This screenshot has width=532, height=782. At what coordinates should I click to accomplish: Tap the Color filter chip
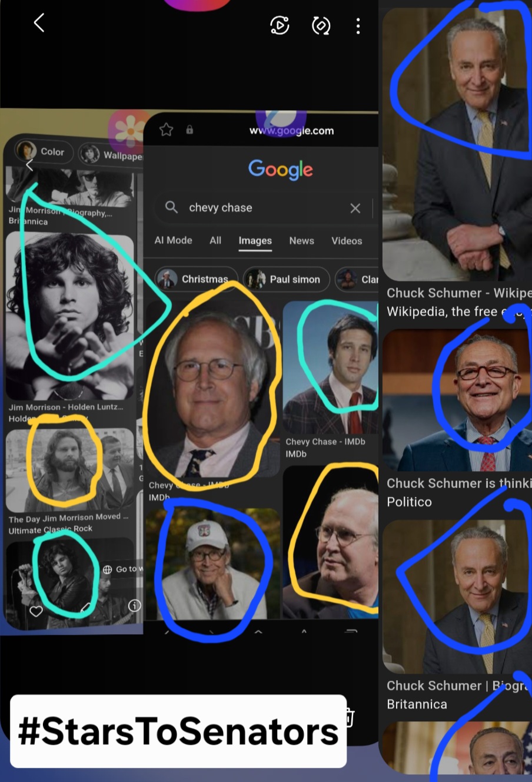[x=44, y=152]
